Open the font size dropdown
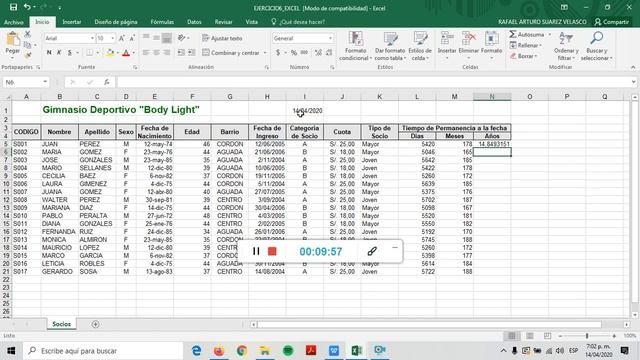Viewport: 640px width, 360px height. (113, 38)
